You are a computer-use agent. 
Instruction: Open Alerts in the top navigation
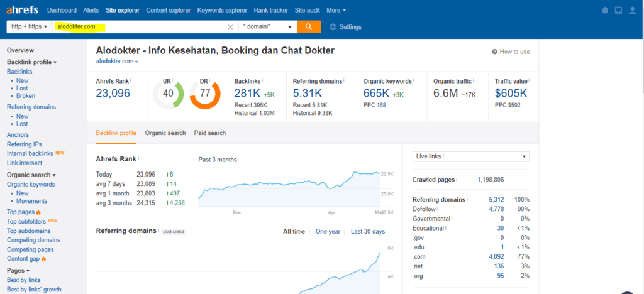pos(91,10)
